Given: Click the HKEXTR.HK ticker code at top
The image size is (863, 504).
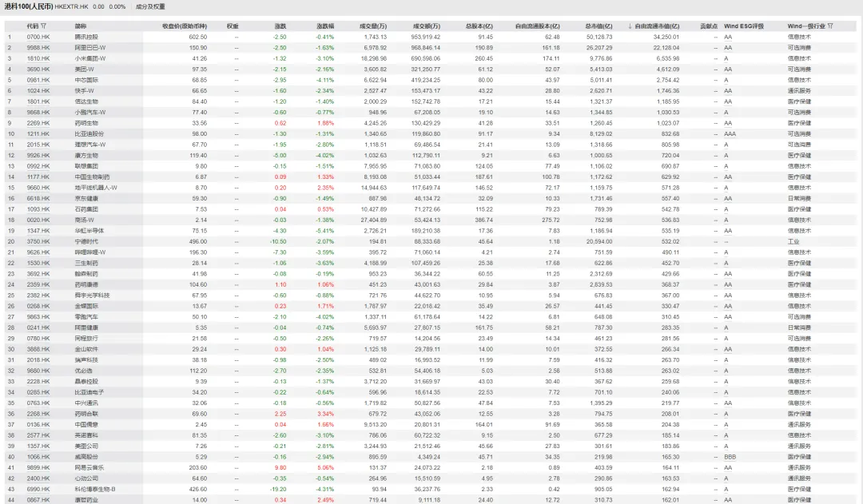Looking at the screenshot, I should pos(70,6).
